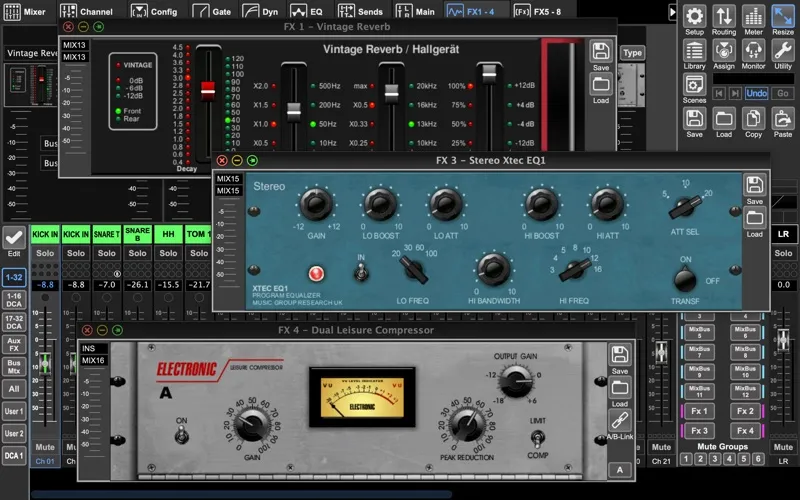Click the horizontal scrollbar at the bottom
The image size is (800, 500).
[241, 494]
